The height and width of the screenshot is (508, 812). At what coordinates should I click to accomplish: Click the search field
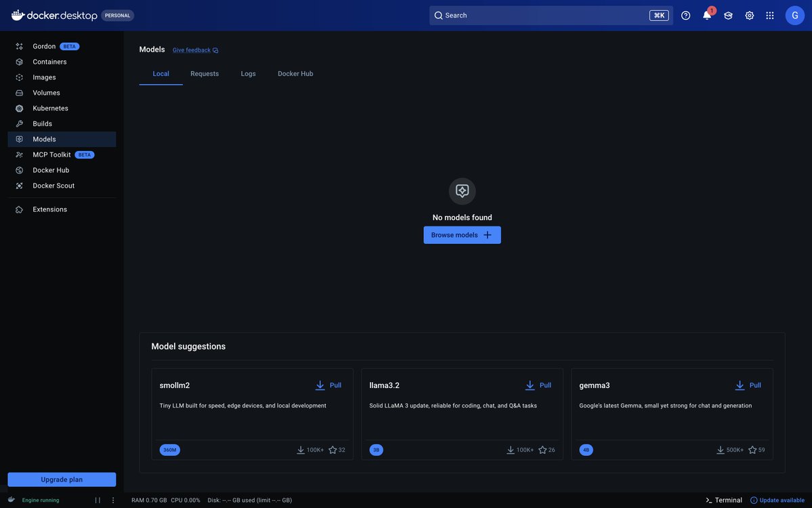click(x=551, y=16)
